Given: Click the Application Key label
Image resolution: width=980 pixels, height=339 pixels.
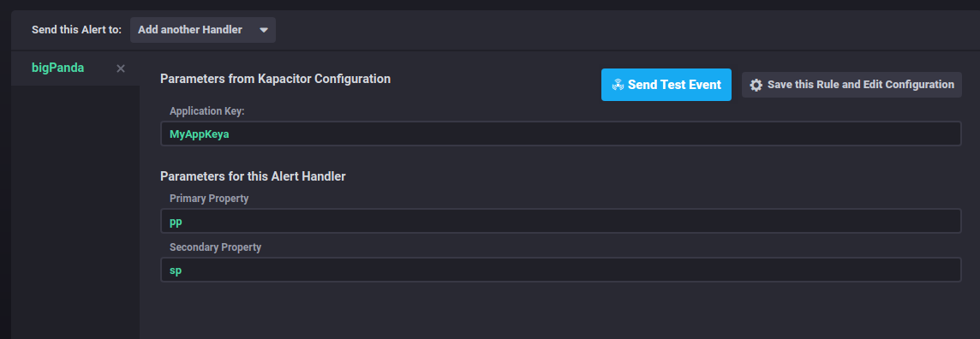Looking at the screenshot, I should 206,111.
